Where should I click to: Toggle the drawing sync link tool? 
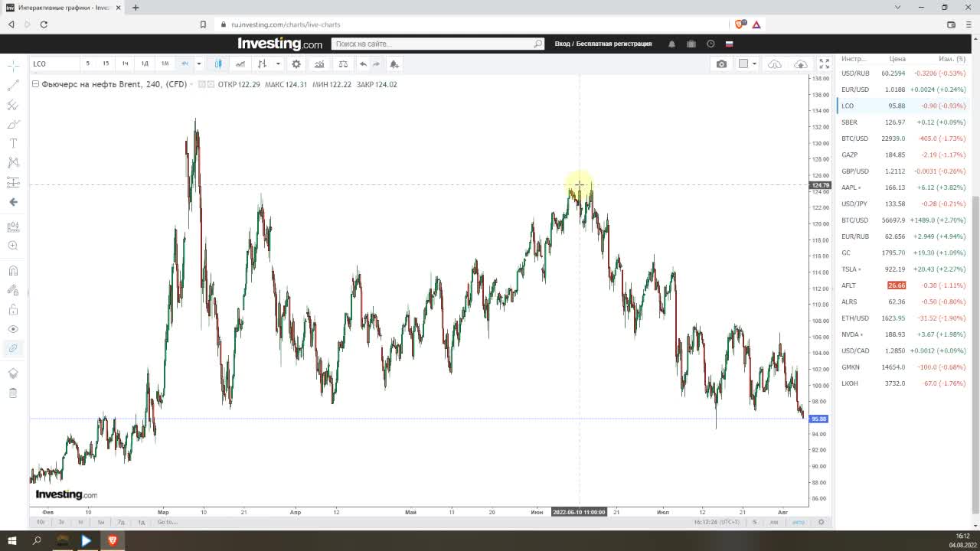click(13, 348)
